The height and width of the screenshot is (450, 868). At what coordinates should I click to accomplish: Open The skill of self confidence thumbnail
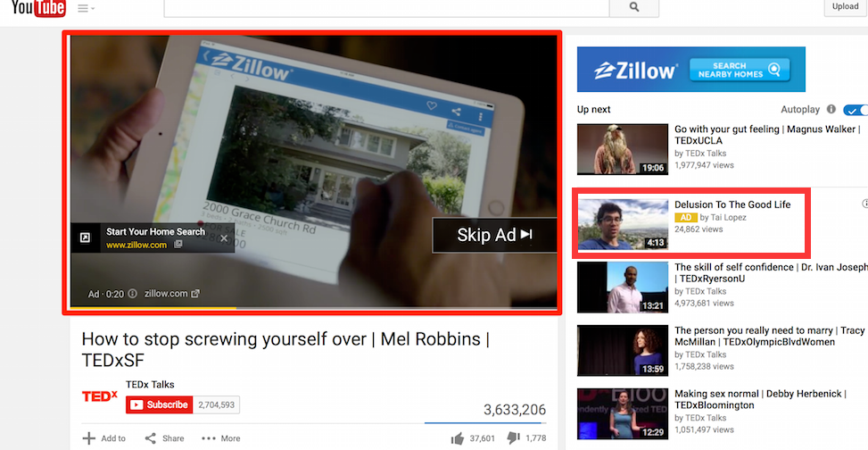[622, 287]
